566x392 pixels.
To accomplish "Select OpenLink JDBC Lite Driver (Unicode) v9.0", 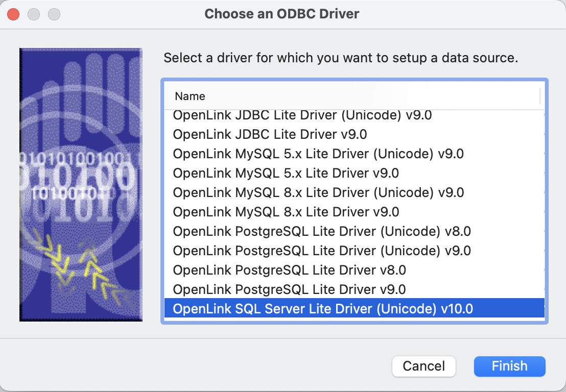I will pos(302,115).
